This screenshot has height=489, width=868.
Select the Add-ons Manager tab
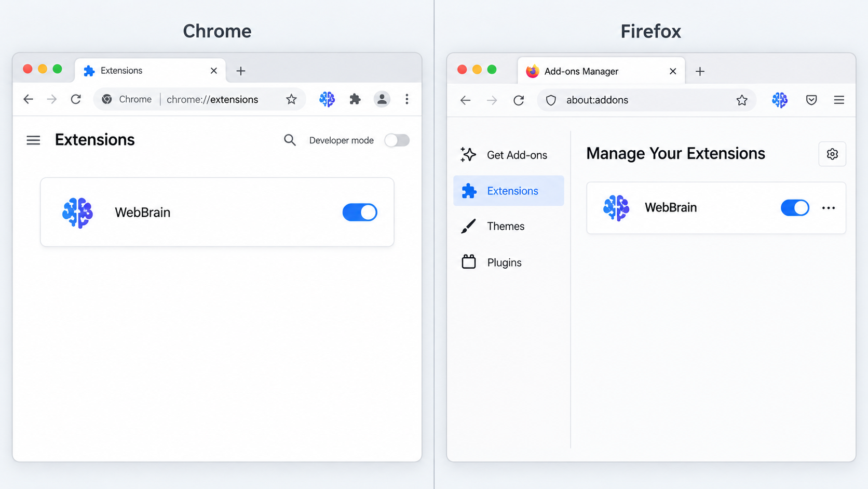tap(601, 71)
